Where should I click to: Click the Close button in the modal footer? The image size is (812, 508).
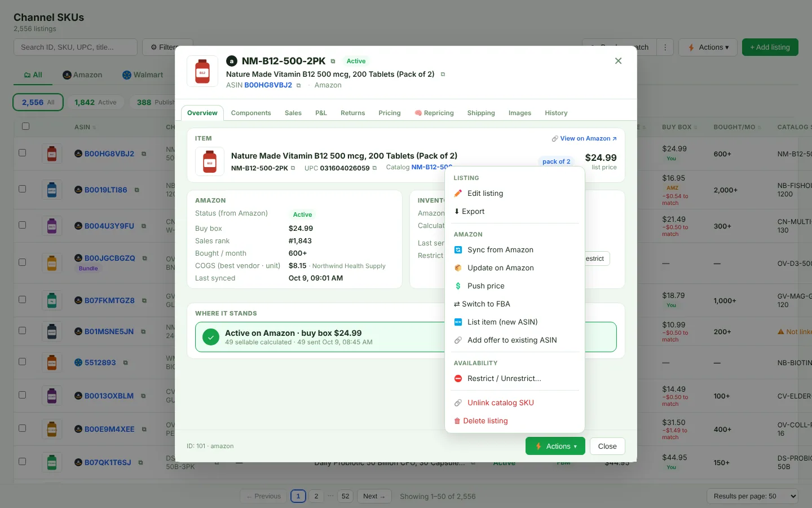(607, 446)
